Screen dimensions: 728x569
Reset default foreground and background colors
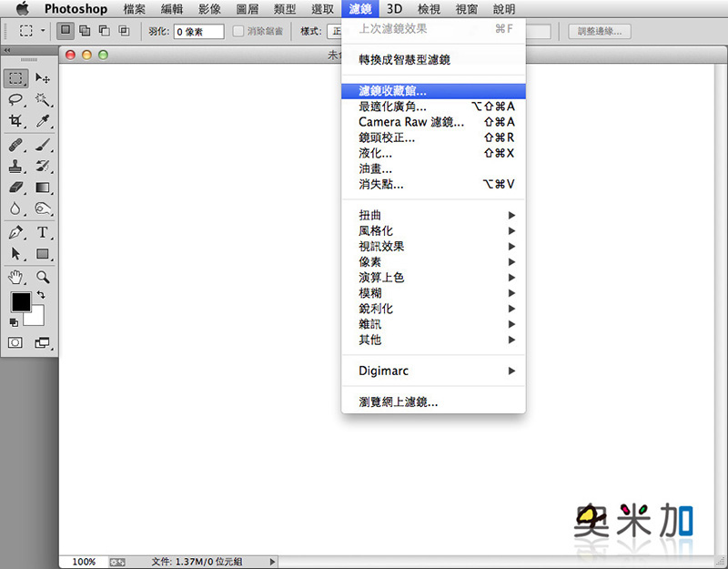[x=14, y=322]
